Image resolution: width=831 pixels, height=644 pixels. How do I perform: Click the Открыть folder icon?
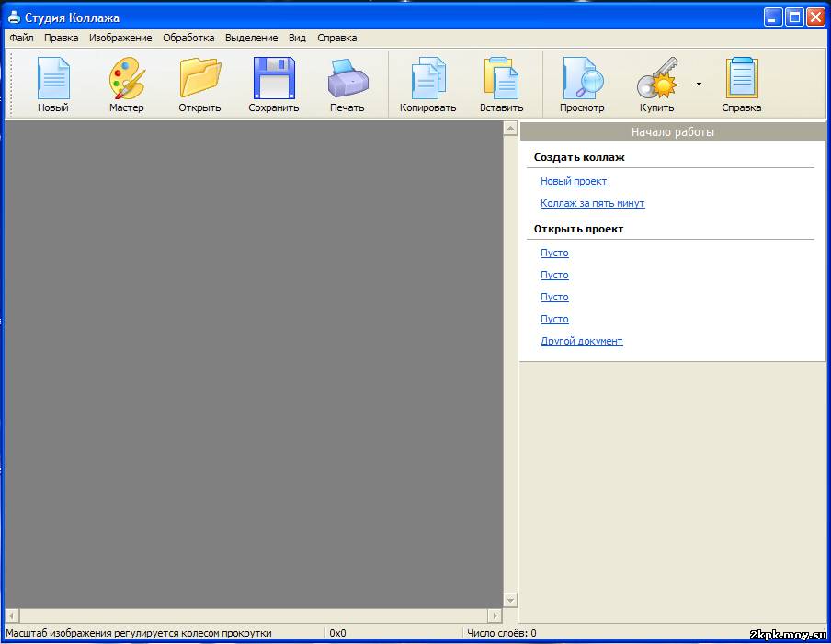pos(199,78)
